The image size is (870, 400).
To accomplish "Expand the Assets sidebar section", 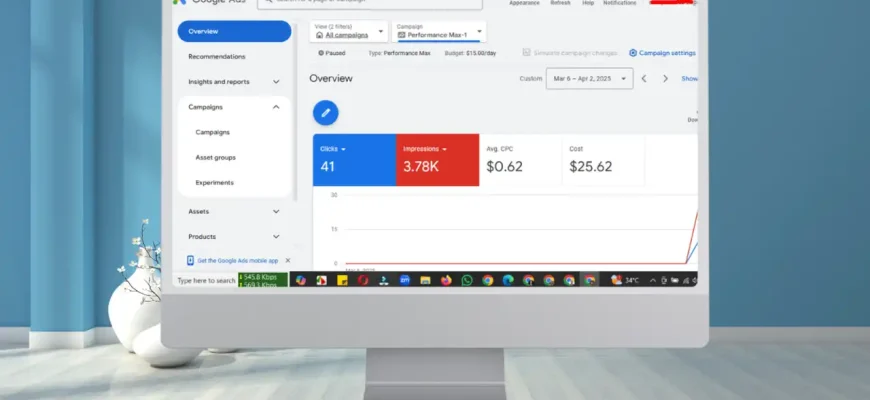I will [276, 211].
